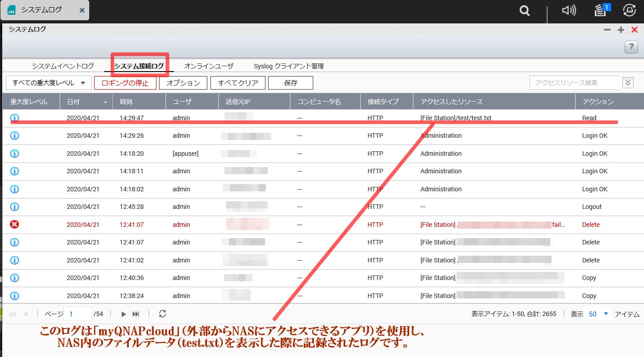The height and width of the screenshot is (357, 644).
Task: Switch to オンラインユーザ tab
Action: (x=209, y=66)
